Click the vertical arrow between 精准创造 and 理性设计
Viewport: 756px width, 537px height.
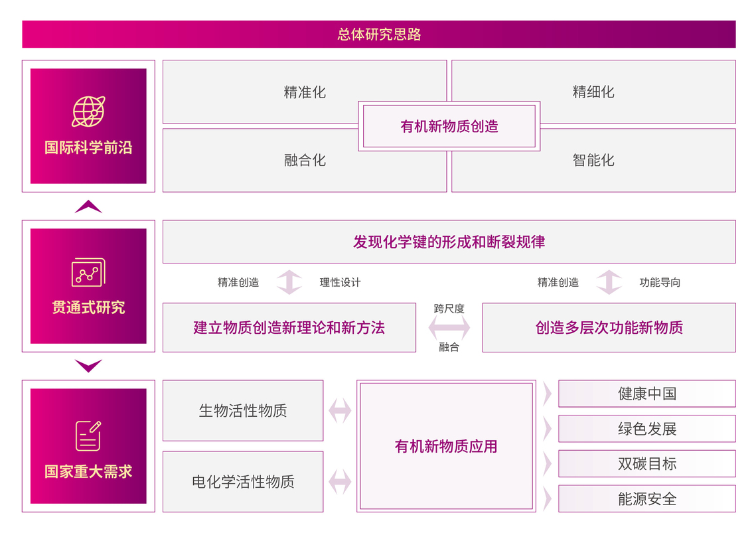[x=289, y=282]
